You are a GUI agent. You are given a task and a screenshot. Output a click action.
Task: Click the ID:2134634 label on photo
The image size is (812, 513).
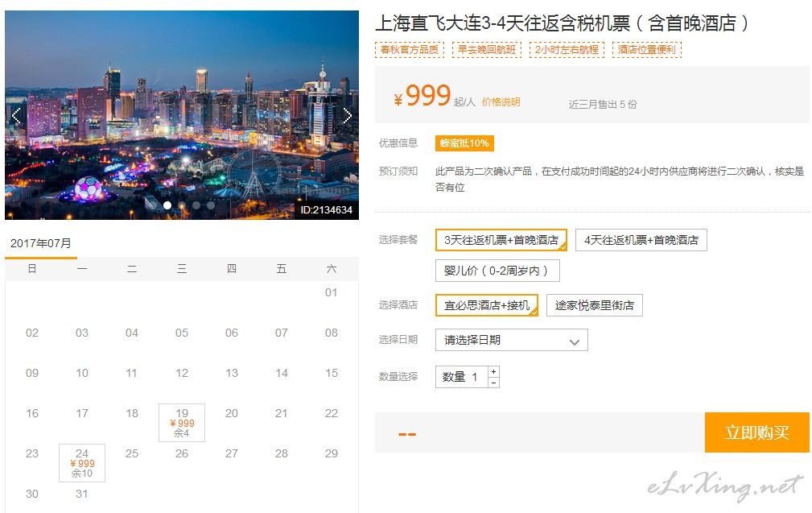tap(326, 210)
